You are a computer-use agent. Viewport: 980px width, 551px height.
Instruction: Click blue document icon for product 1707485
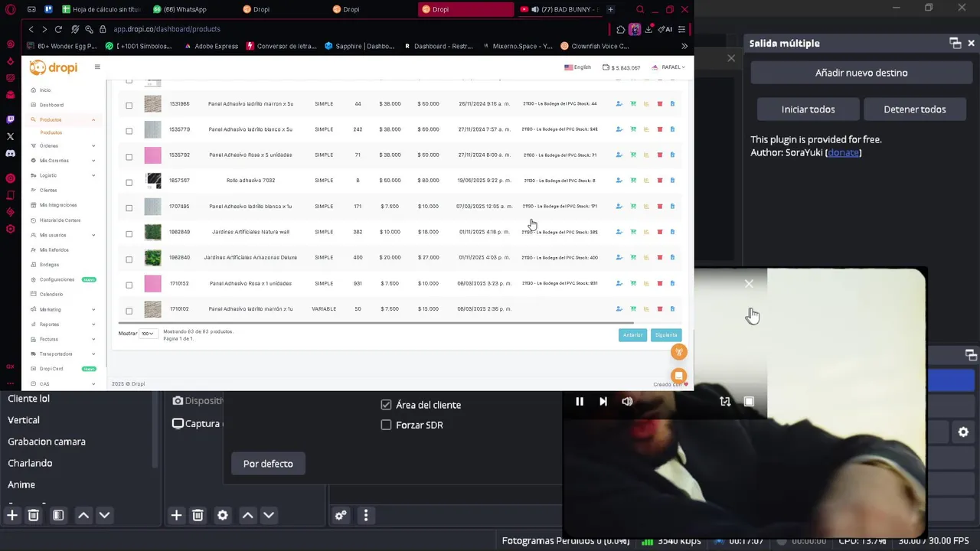point(672,207)
